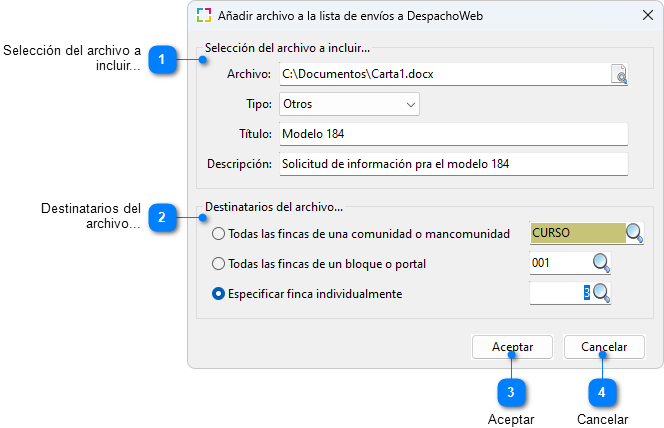The width and height of the screenshot is (664, 428).
Task: Click the browse file icon beside Archivo
Action: [x=619, y=75]
